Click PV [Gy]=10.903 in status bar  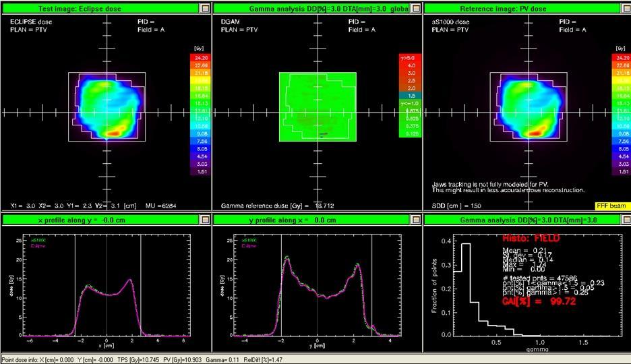pyautogui.click(x=181, y=359)
